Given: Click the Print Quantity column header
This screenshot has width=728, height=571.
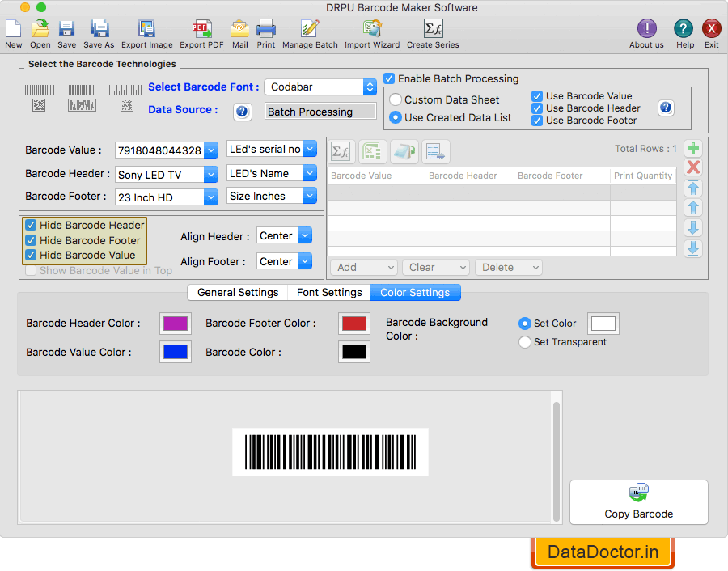Looking at the screenshot, I should [x=643, y=176].
